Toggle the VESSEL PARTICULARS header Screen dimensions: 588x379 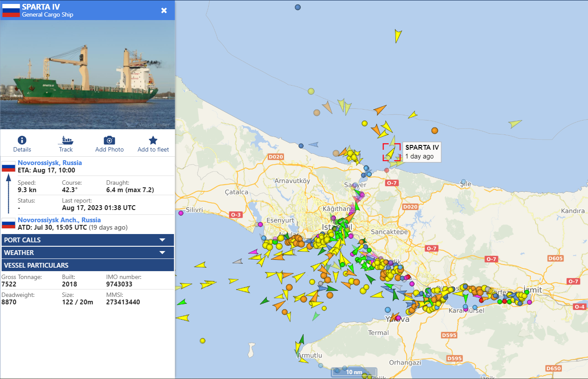87,265
